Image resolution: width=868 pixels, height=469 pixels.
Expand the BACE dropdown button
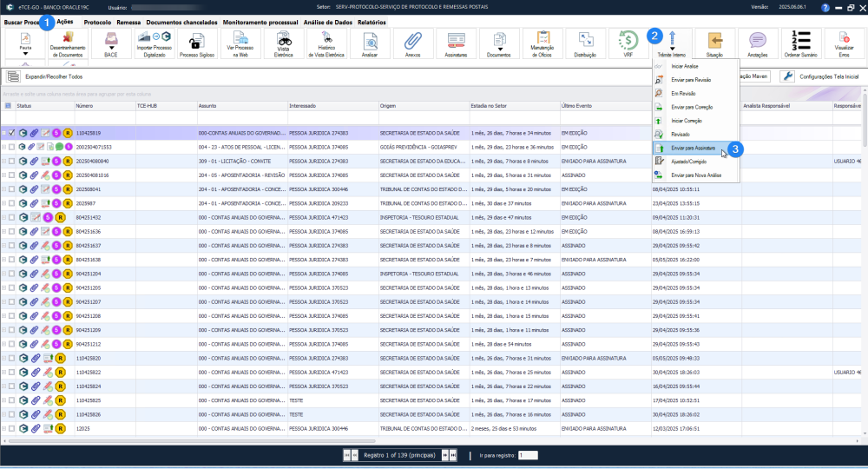[x=111, y=48]
